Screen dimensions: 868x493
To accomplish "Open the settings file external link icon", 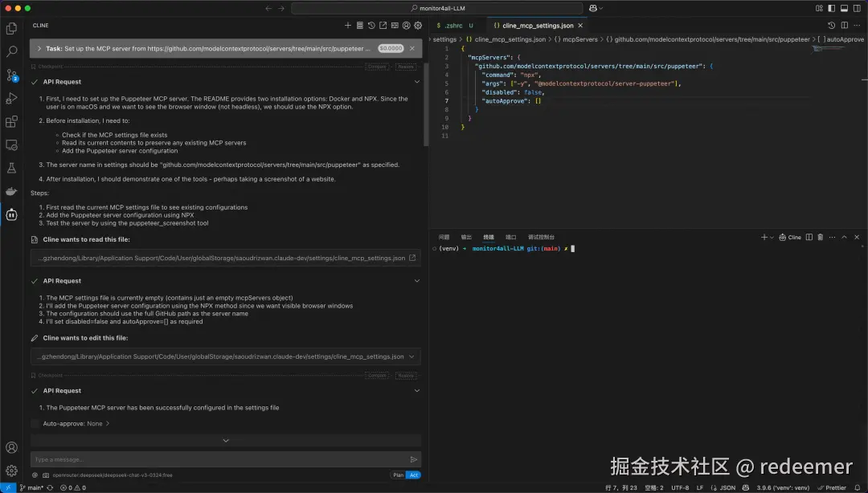I will click(x=412, y=258).
